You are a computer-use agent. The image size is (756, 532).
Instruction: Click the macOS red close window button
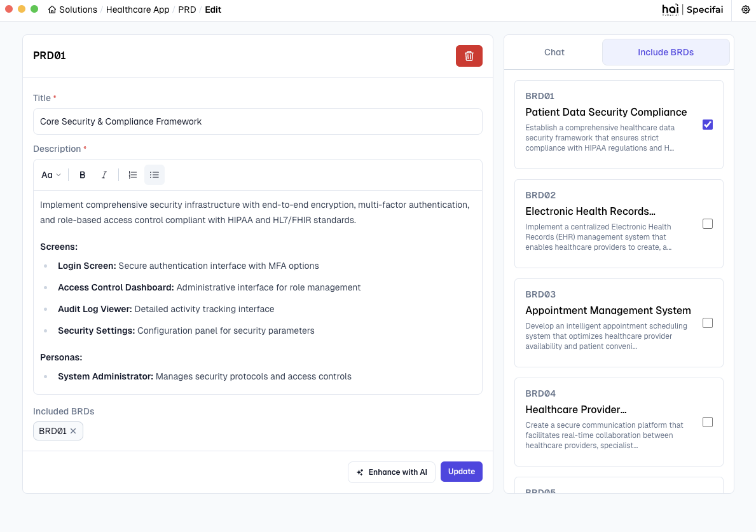9,9
